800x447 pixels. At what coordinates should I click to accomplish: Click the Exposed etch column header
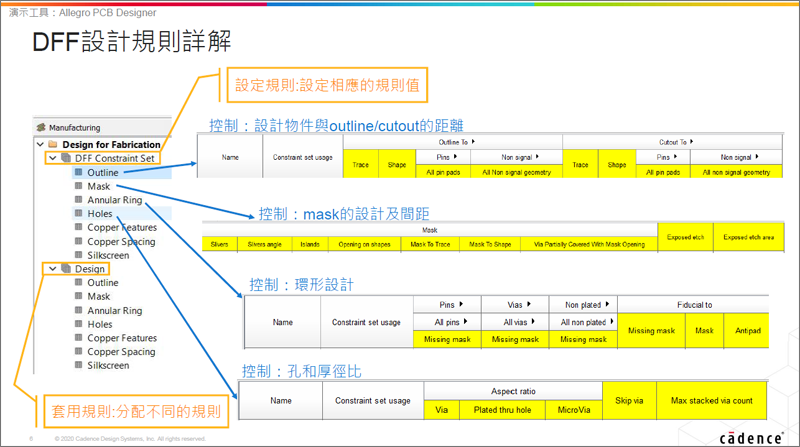tap(685, 237)
